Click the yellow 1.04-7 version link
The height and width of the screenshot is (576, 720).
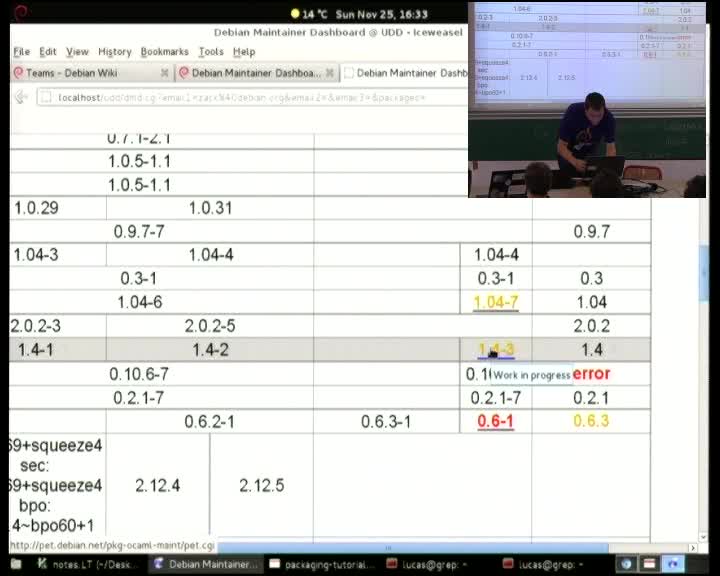496,302
